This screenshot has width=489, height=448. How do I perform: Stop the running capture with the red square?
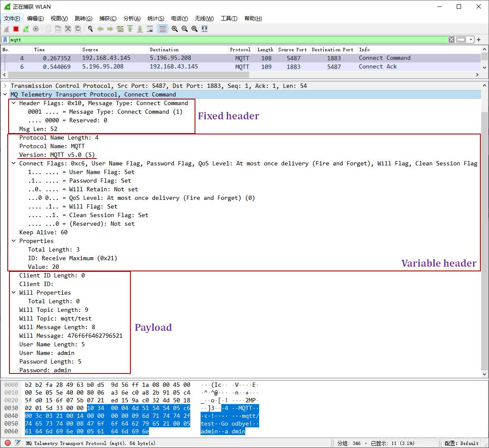coord(16,29)
